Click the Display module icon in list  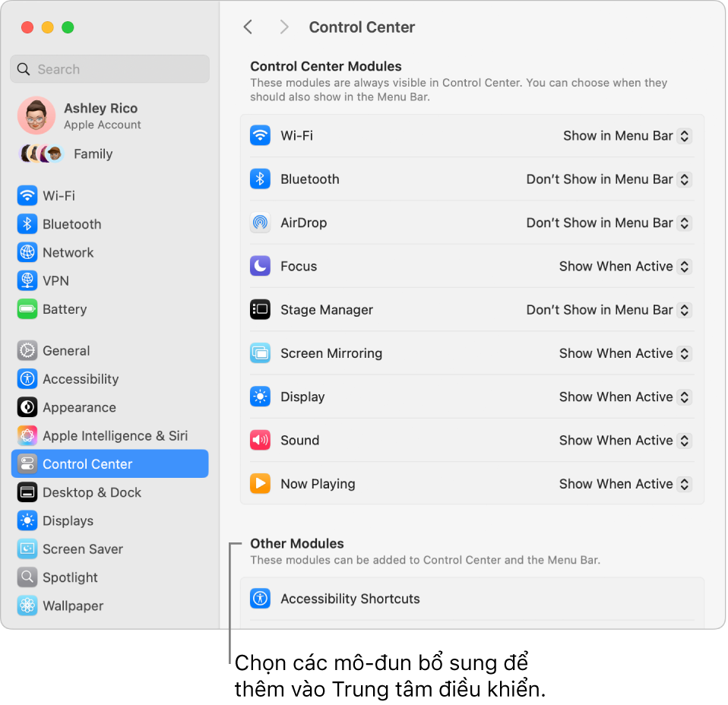pos(260,397)
